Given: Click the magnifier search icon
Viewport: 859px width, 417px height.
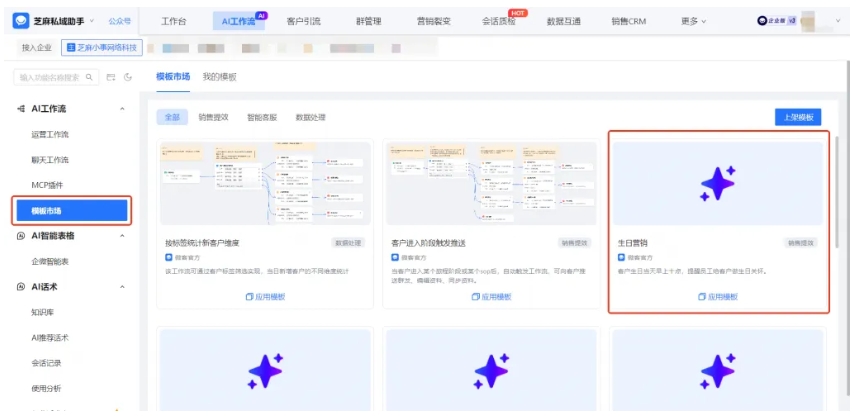Looking at the screenshot, I should point(89,77).
